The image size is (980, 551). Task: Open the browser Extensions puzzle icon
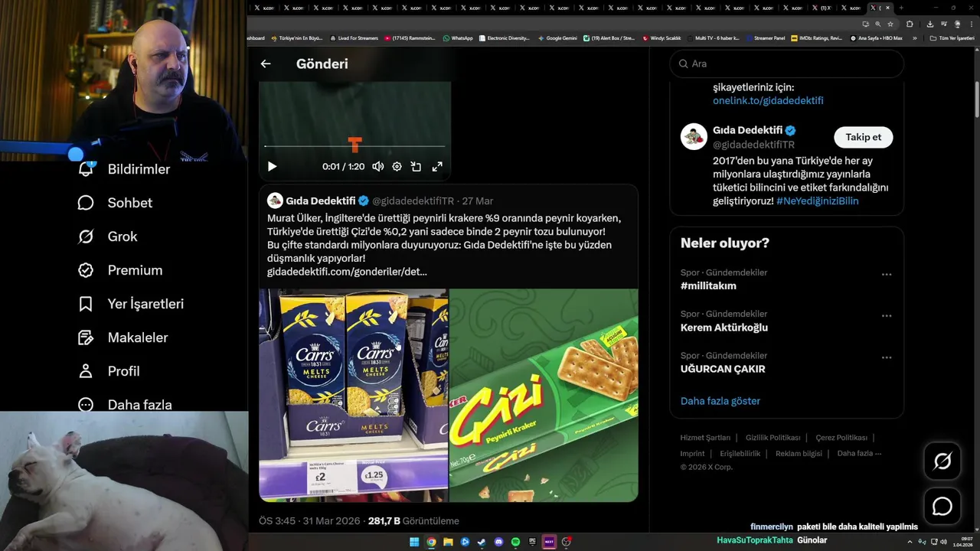910,24
